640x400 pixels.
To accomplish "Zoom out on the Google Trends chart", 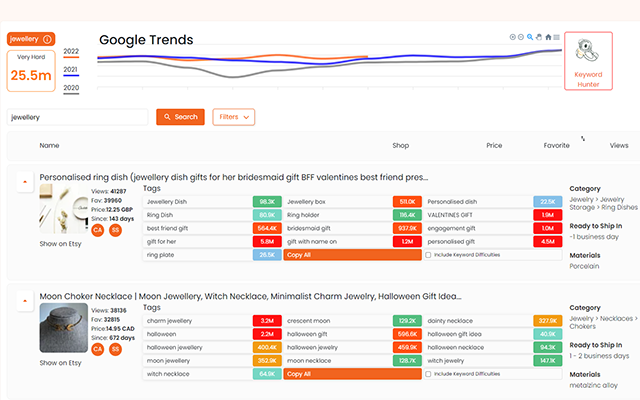I will pos(521,37).
